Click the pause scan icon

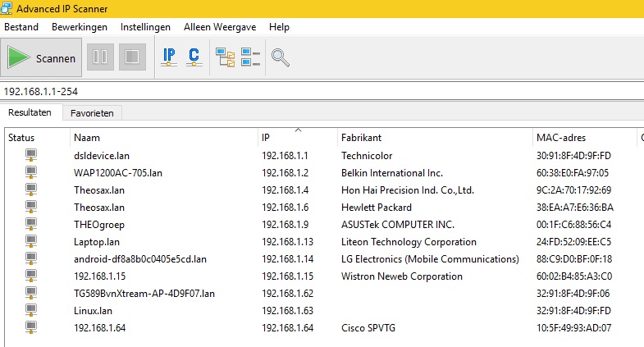(x=100, y=57)
